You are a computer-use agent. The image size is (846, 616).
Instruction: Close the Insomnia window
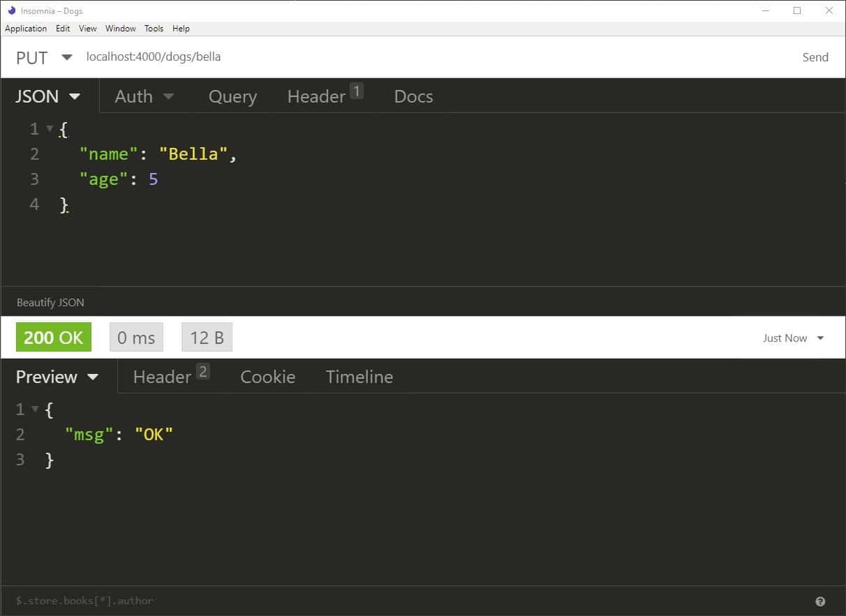[x=829, y=10]
